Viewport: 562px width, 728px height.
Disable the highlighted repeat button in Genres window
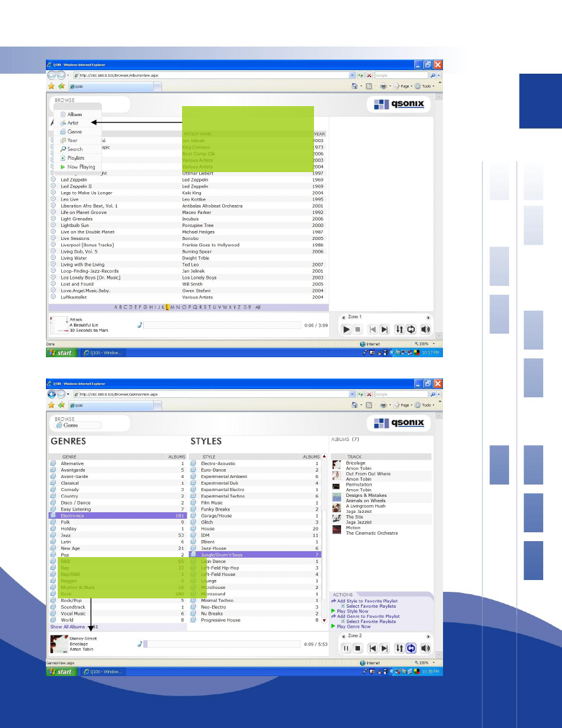(411, 648)
